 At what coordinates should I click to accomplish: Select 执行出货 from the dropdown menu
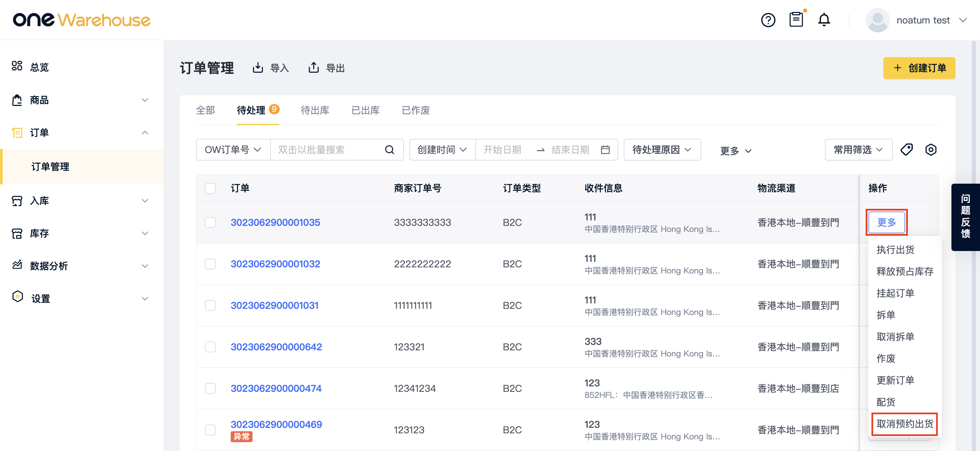tap(895, 250)
